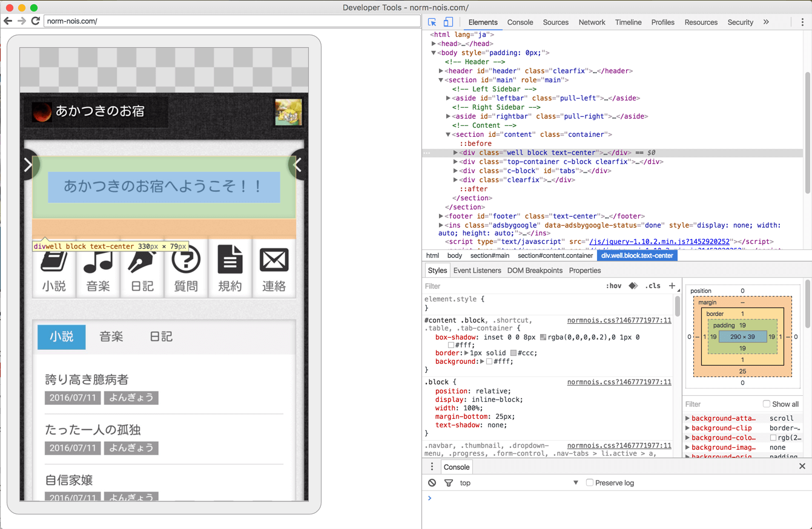Toggle the device toolbar icon
812x529 pixels.
pyautogui.click(x=448, y=22)
